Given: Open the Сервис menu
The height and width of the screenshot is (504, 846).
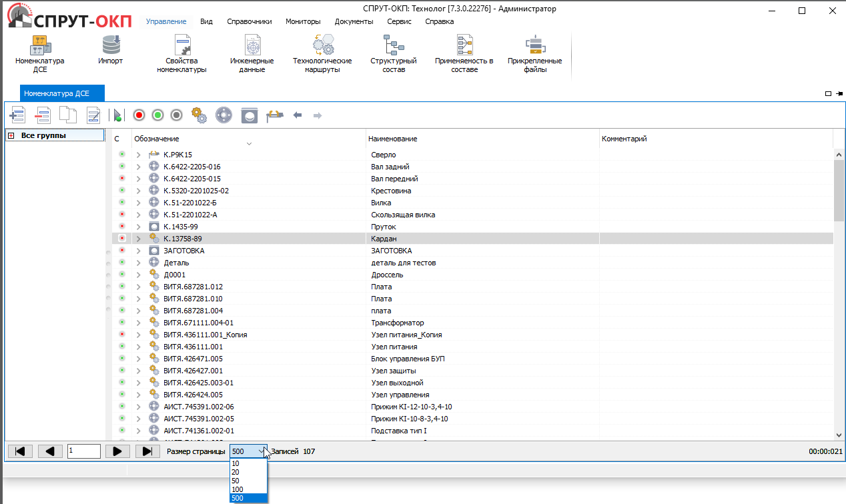Looking at the screenshot, I should click(399, 21).
